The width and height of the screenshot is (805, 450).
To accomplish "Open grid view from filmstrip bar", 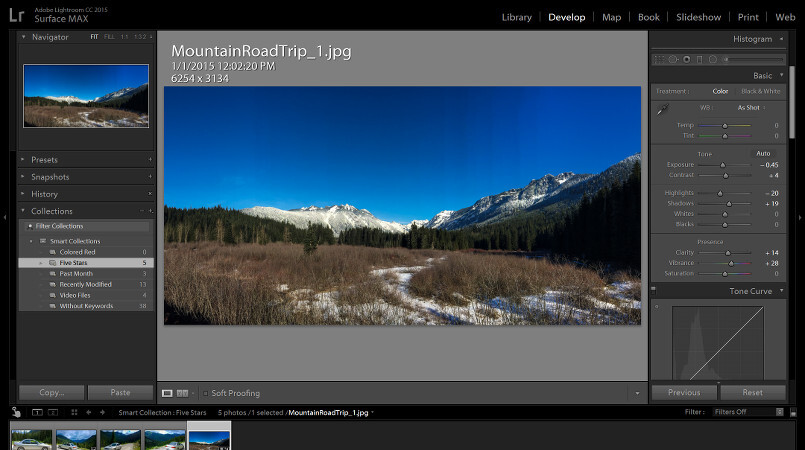I will (74, 412).
